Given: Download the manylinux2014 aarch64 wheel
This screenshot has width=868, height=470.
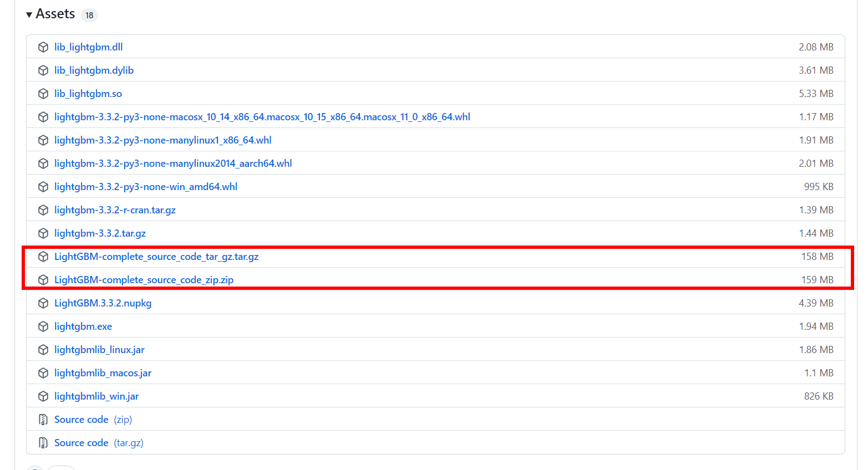Looking at the screenshot, I should tap(173, 164).
